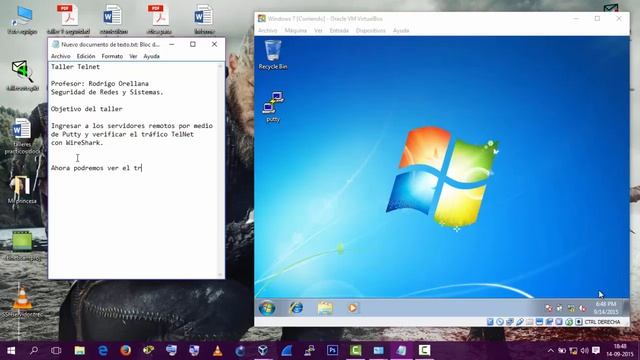
Task: Launch Windows Media Player in the VM taskbar
Action: pyautogui.click(x=353, y=308)
